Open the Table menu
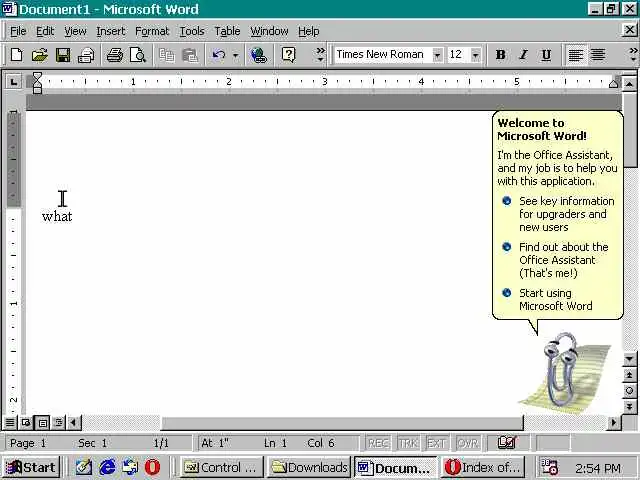The image size is (640, 480). [227, 31]
